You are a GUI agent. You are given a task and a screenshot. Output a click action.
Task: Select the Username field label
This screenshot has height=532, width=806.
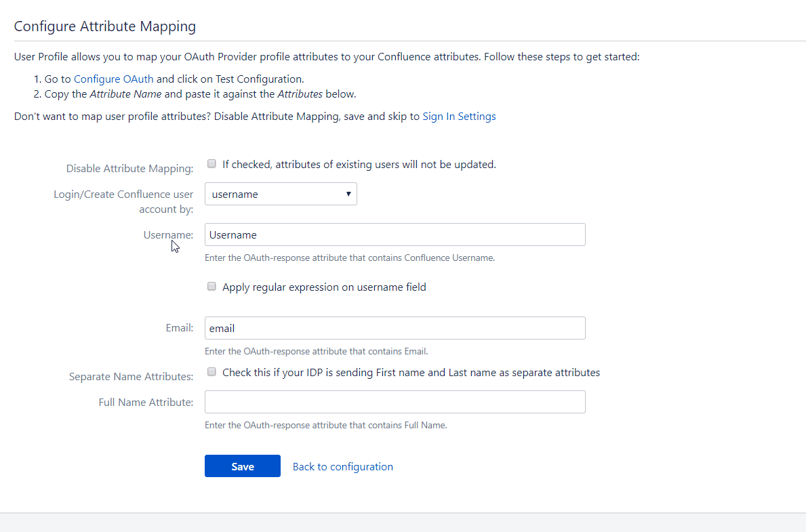168,235
